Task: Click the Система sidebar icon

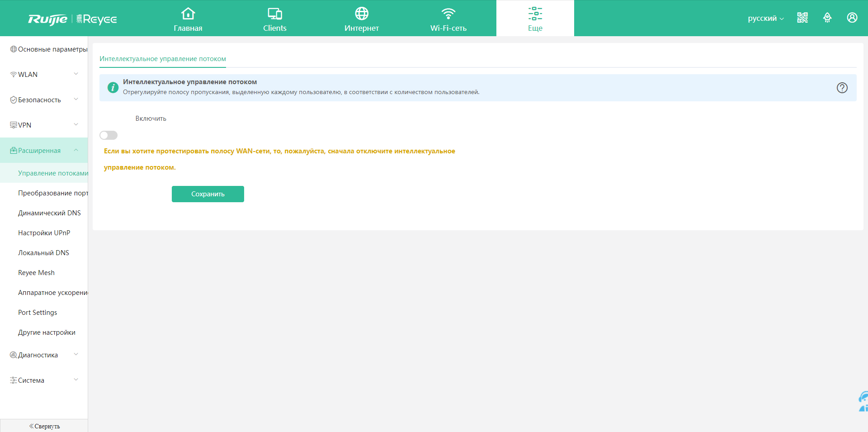Action: (14, 380)
